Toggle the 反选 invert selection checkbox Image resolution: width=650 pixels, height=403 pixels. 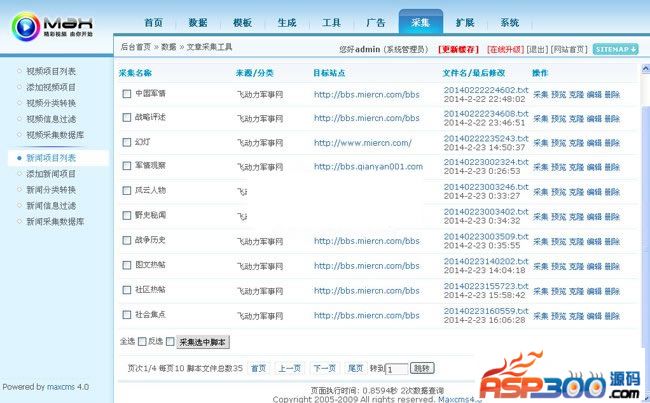[x=170, y=342]
